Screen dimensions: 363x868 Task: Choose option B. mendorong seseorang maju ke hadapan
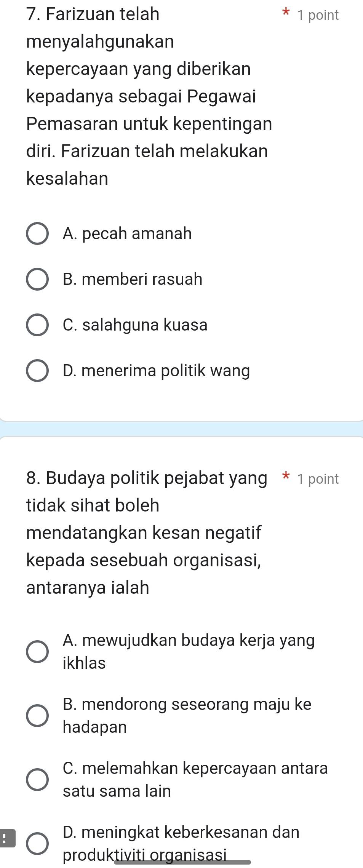37,715
